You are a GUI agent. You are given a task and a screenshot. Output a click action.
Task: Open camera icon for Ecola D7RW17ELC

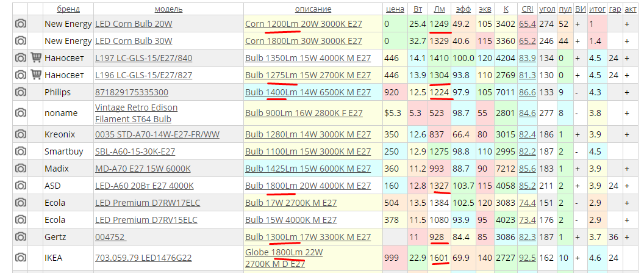coord(20,203)
